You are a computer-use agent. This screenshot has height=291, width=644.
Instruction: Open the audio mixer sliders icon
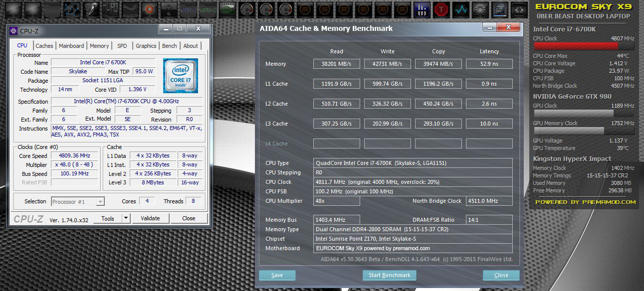(110, 8)
